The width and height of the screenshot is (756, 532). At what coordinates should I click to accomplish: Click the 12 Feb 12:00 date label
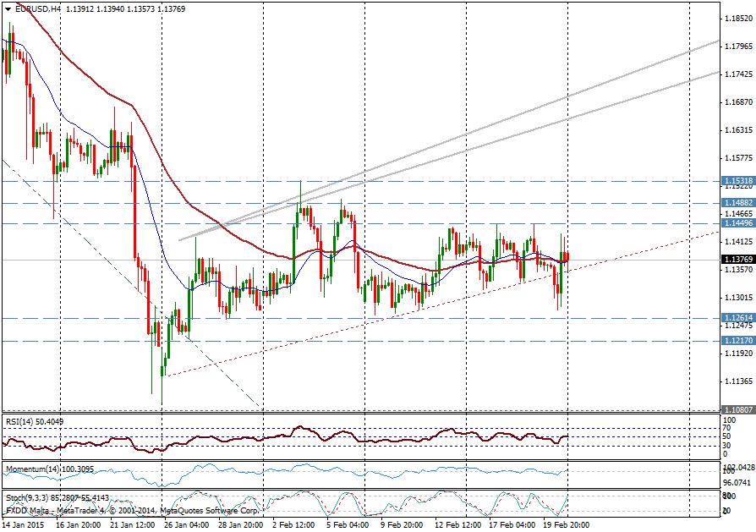pos(458,524)
